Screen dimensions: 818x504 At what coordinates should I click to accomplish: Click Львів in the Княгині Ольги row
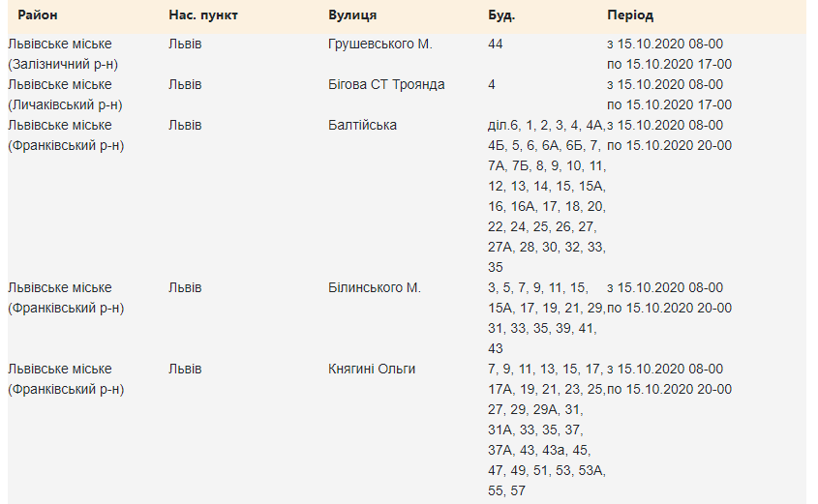coord(185,369)
